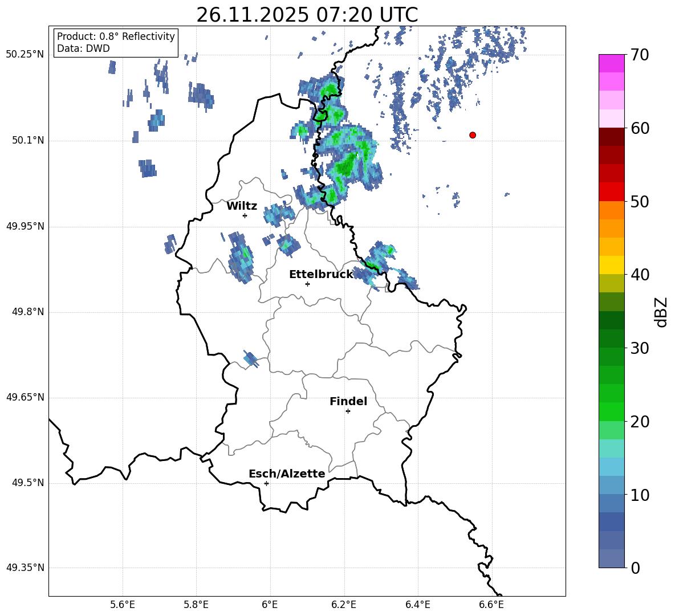
Task: Click the red dot radar marker
Action: [473, 135]
